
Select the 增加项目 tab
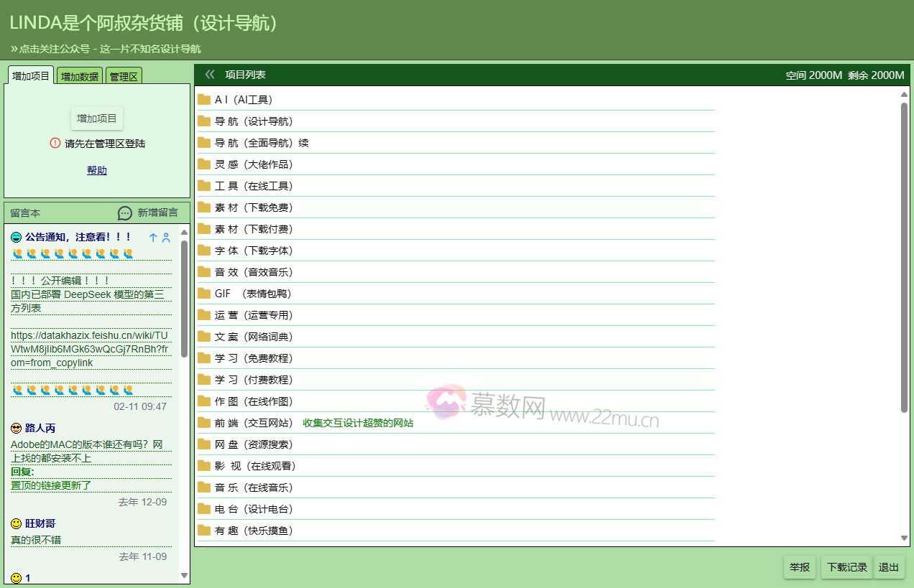point(31,76)
